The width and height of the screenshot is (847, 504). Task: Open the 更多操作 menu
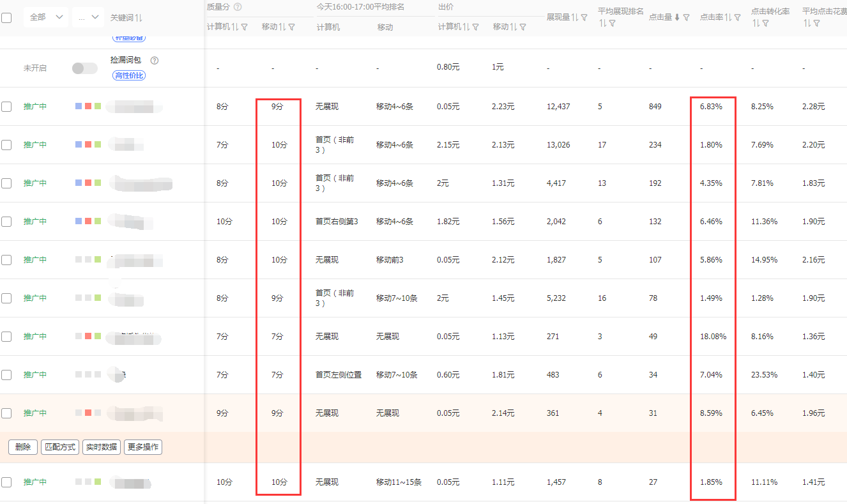pyautogui.click(x=143, y=447)
